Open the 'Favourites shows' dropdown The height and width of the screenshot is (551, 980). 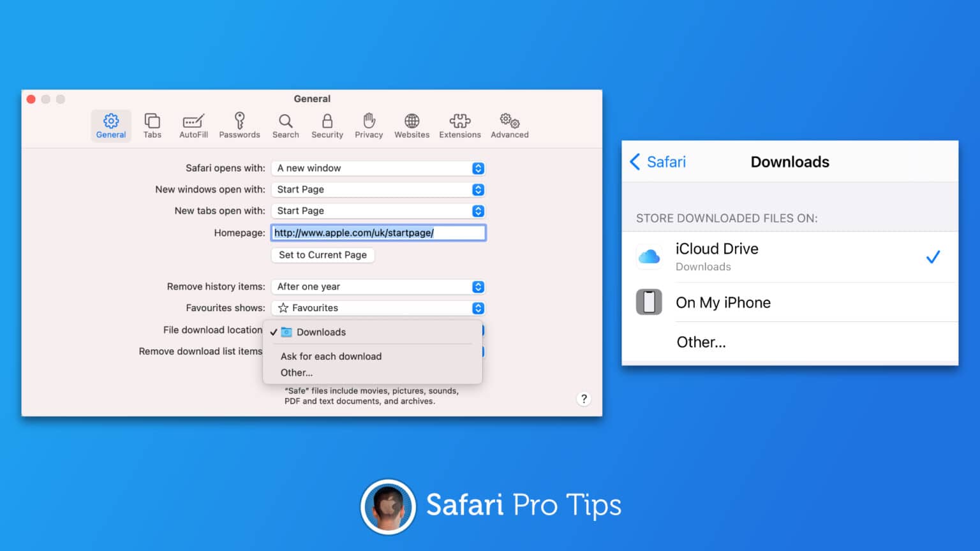[x=378, y=308]
